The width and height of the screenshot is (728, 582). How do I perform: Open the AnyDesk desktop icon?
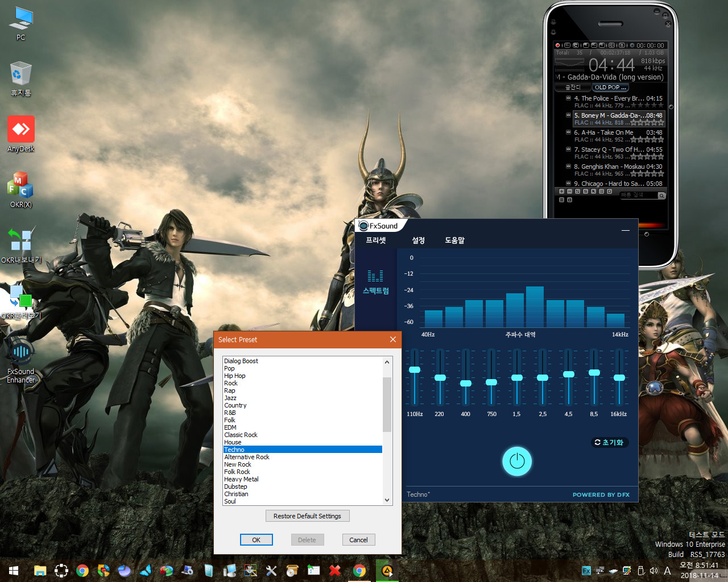[x=21, y=135]
